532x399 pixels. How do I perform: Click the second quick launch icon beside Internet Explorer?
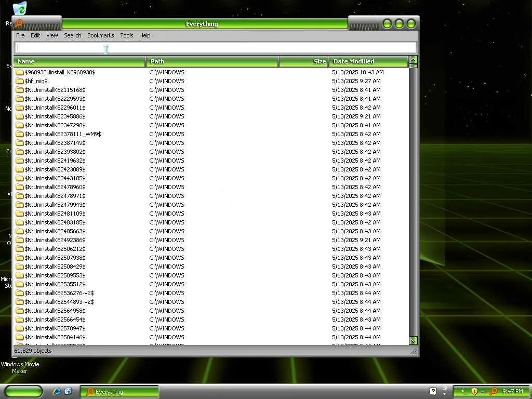point(68,391)
